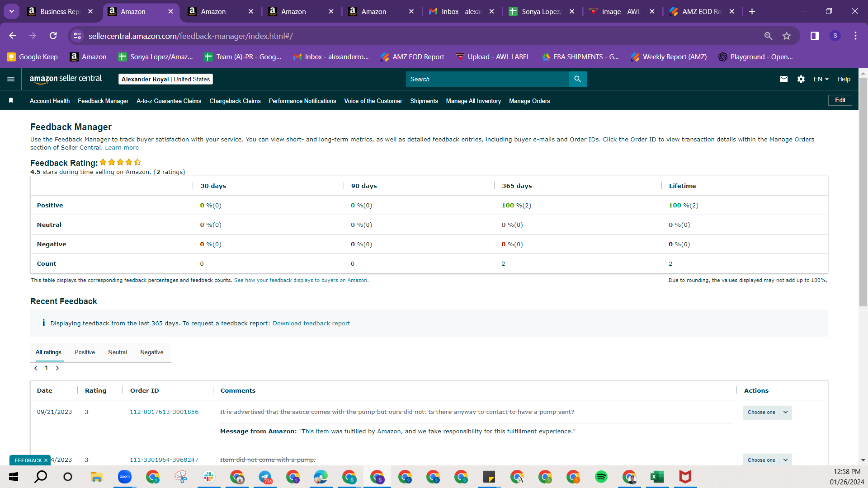Viewport: 868px width, 488px height.
Task: Expand the EN language dropdown
Action: pos(821,79)
